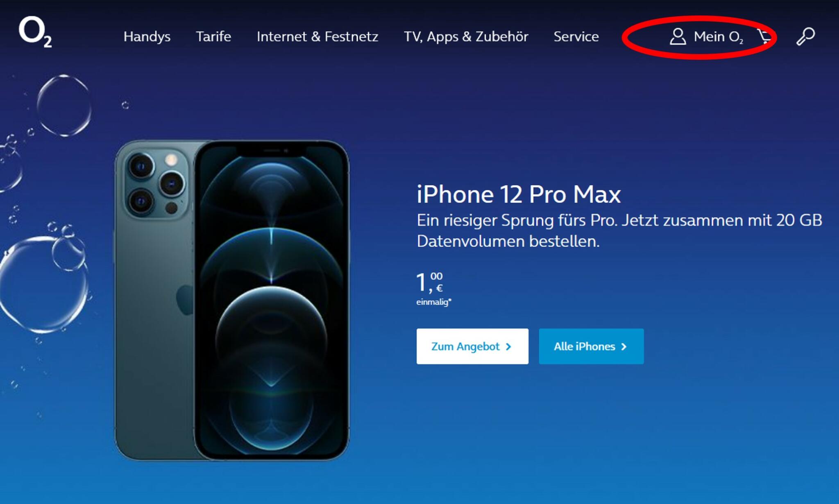Expand the Service navigation menu
This screenshot has height=504, width=839.
[x=576, y=36]
